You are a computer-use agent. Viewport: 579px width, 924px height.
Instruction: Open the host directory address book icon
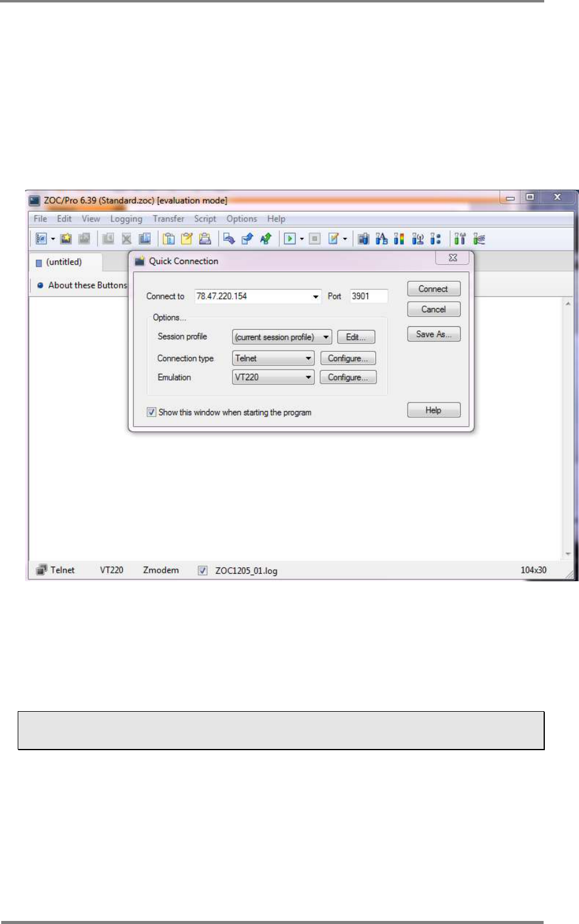coord(41,239)
